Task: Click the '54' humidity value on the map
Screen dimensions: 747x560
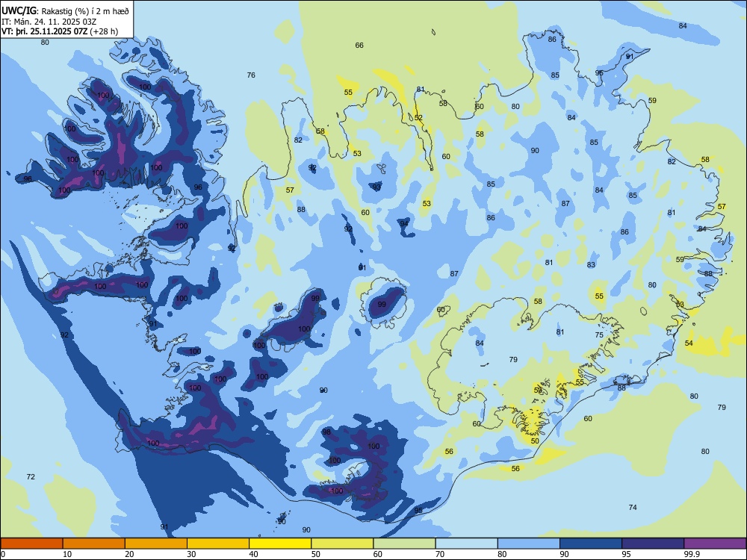Action: [x=689, y=343]
